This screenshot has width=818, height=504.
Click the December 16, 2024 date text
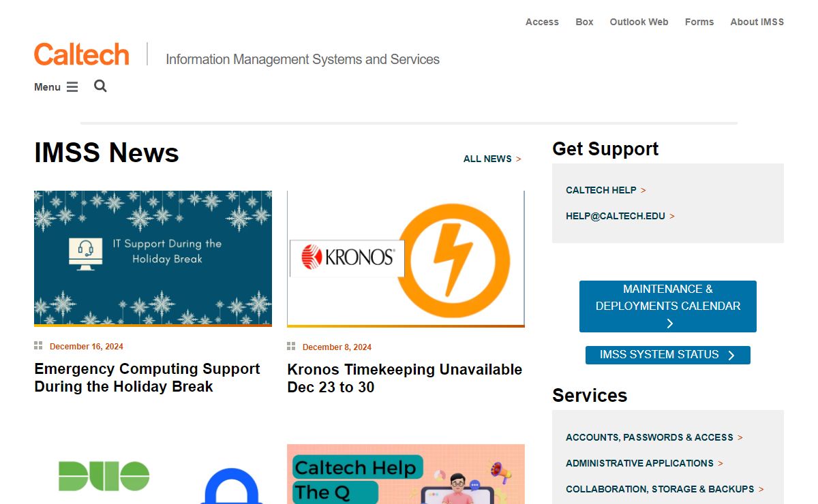click(87, 347)
